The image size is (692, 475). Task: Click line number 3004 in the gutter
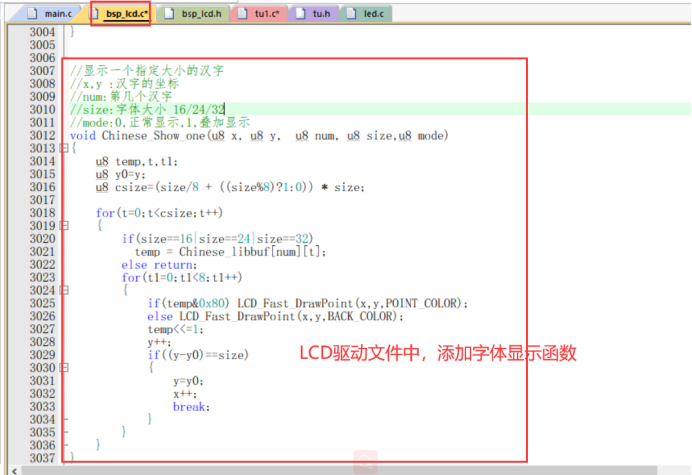tap(42, 32)
